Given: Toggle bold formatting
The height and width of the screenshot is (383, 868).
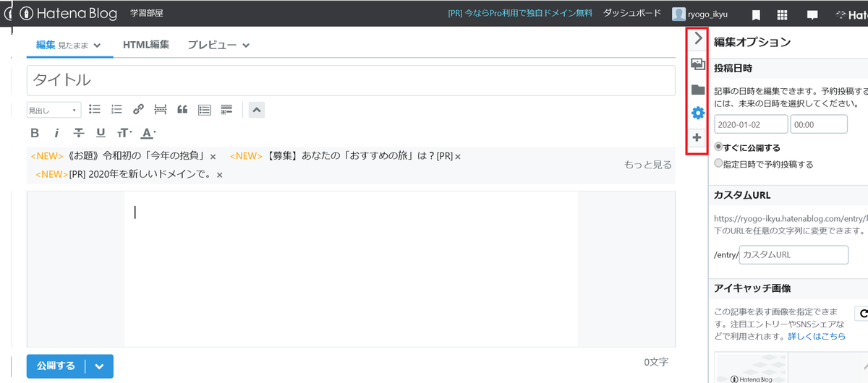Looking at the screenshot, I should (35, 133).
